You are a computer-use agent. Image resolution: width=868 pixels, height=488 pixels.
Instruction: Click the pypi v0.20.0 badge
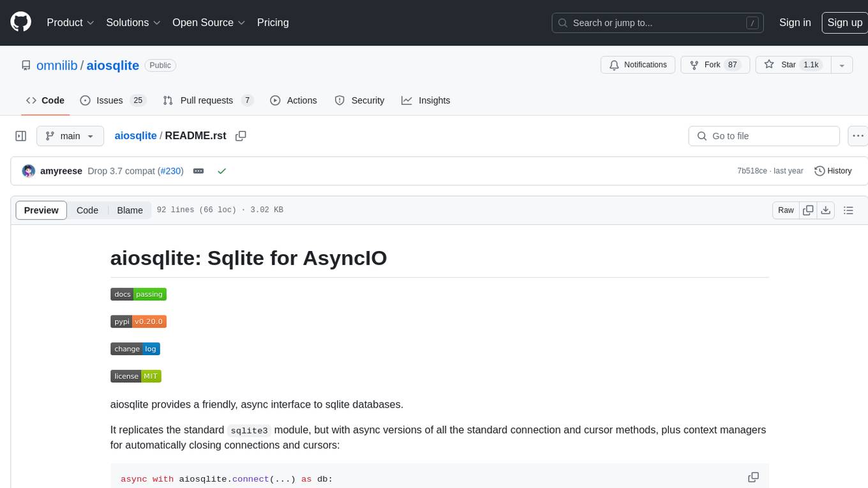click(138, 322)
